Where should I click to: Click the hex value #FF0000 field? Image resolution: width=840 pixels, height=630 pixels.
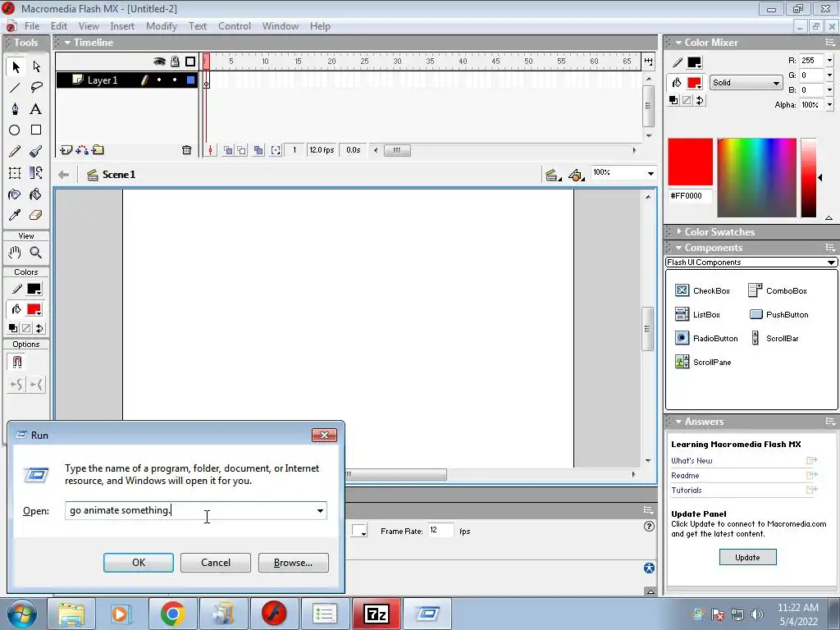[690, 196]
